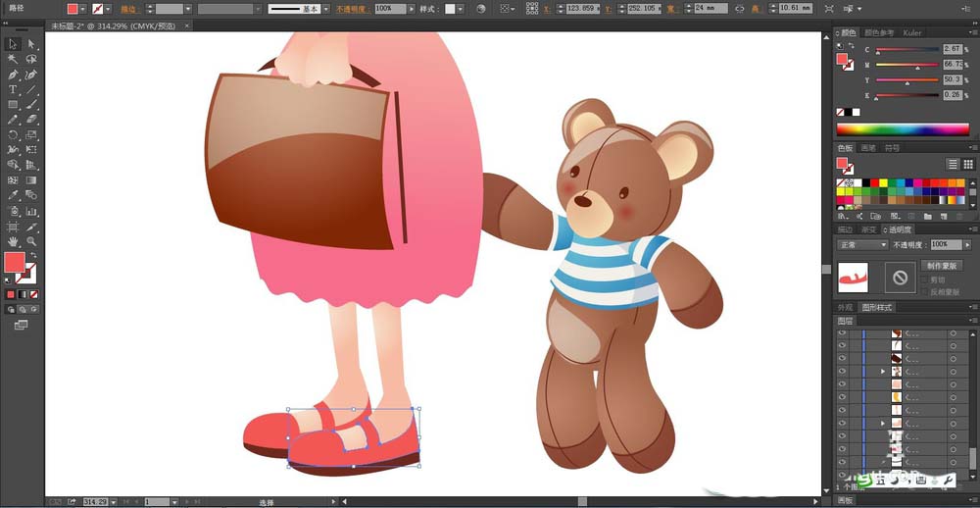Swap fill and stroke arrow in toolbox
The image size is (980, 508).
(33, 255)
